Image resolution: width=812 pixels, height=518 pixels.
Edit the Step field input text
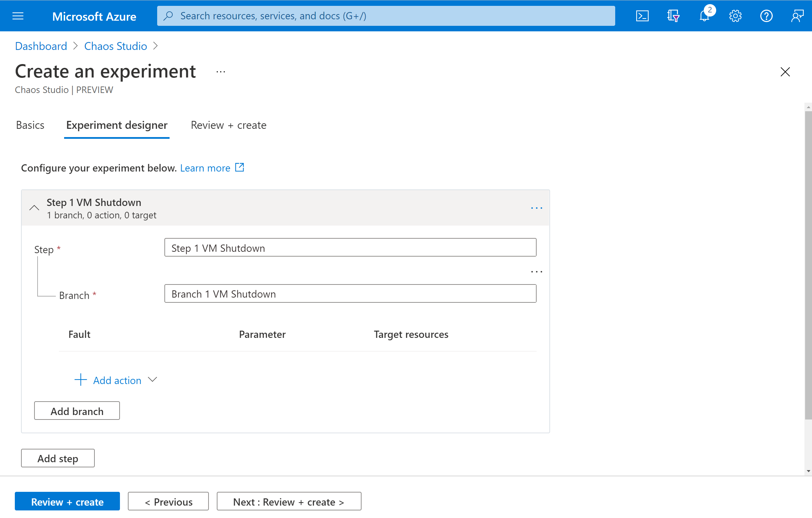351,247
